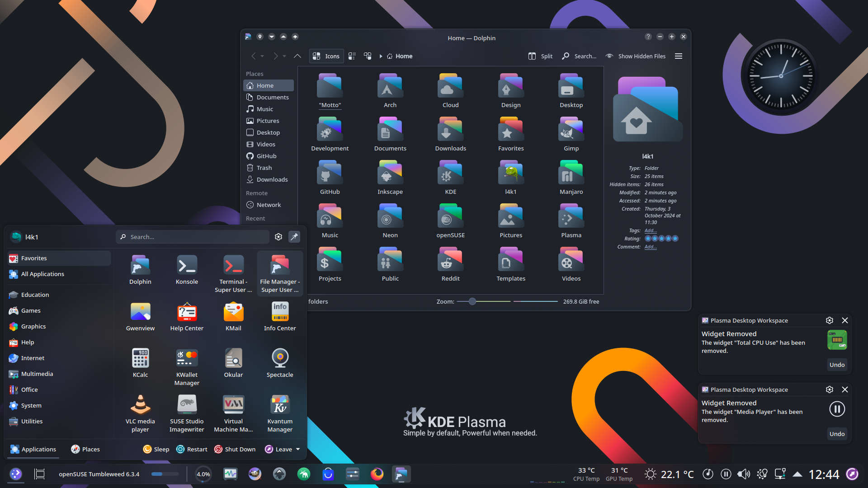868x488 pixels.
Task: Pause media from the tray icon
Action: [x=726, y=474]
